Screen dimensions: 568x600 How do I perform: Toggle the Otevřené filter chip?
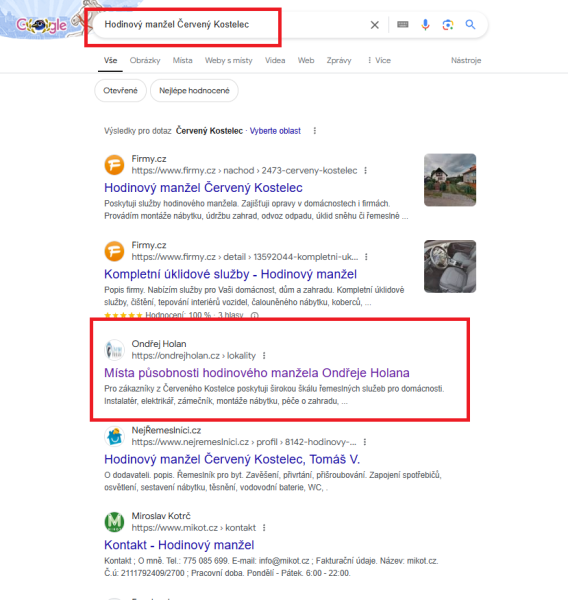(120, 91)
